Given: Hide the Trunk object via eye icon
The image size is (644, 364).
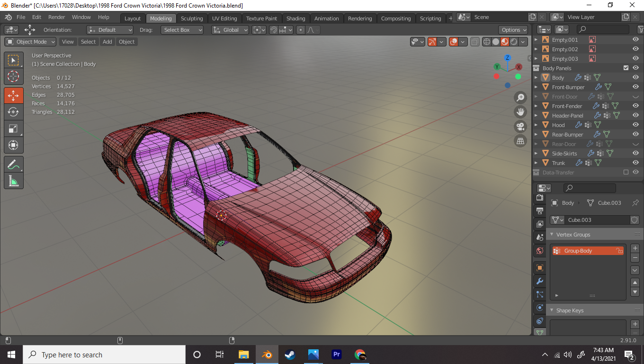Looking at the screenshot, I should 635,163.
